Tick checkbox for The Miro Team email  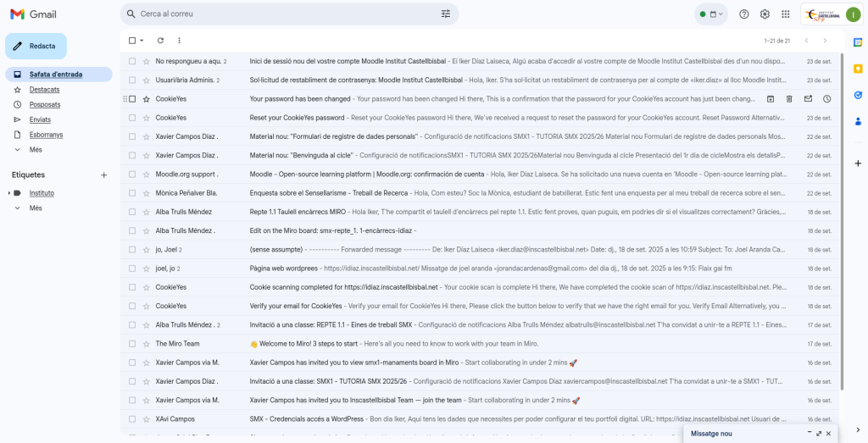131,344
